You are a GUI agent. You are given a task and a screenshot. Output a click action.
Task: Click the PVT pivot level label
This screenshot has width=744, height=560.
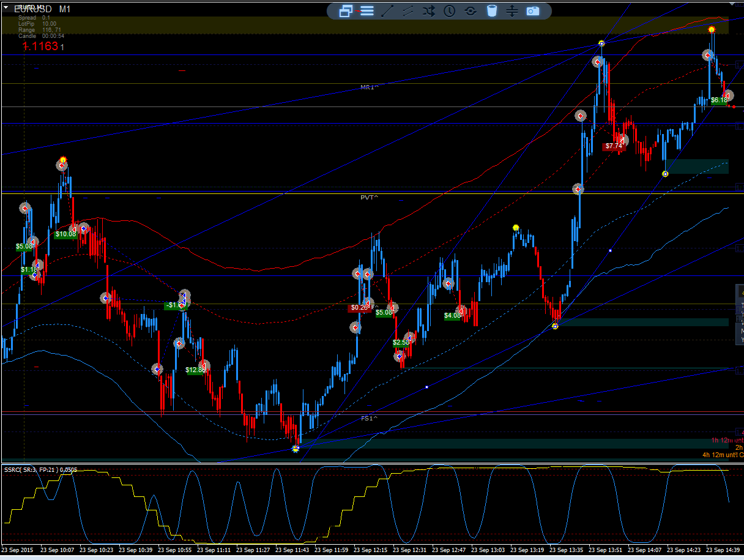(x=369, y=198)
